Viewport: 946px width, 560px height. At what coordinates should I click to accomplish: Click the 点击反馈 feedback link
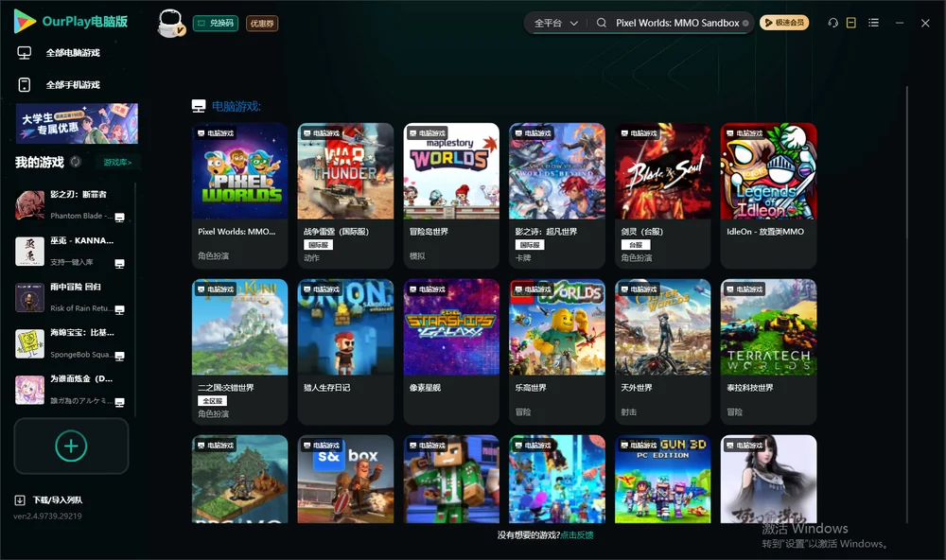(x=577, y=535)
